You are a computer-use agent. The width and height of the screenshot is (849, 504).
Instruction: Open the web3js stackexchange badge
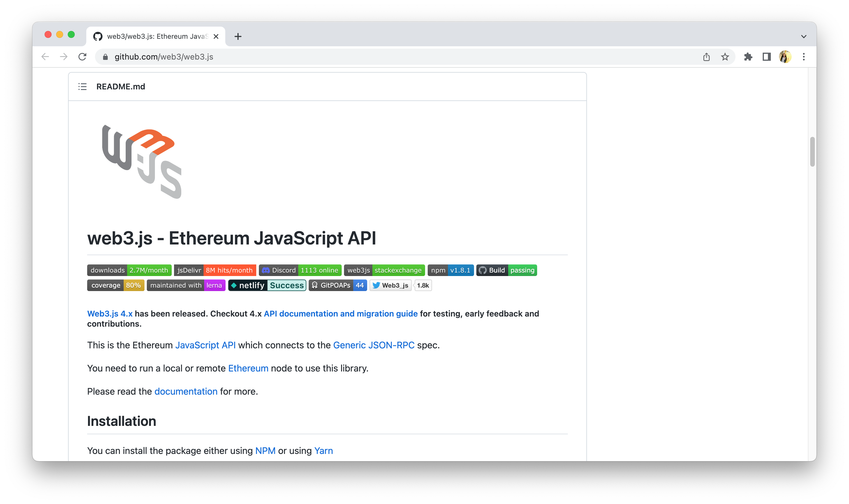coord(384,270)
